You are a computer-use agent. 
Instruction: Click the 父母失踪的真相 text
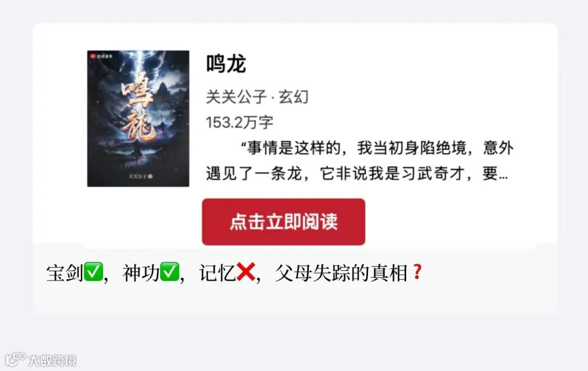coord(341,273)
